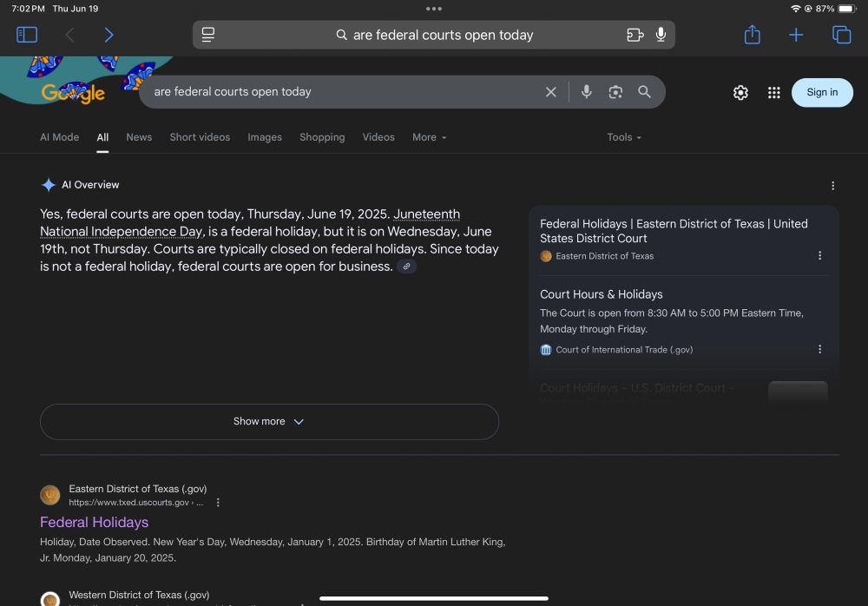Select the All results tab
Screen dimensions: 868x606
102,137
